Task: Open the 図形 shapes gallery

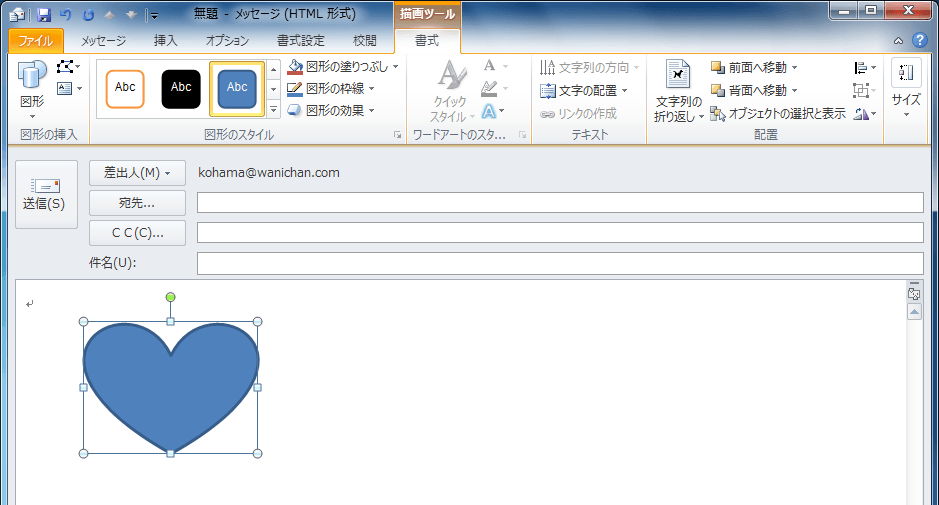Action: 32,90
